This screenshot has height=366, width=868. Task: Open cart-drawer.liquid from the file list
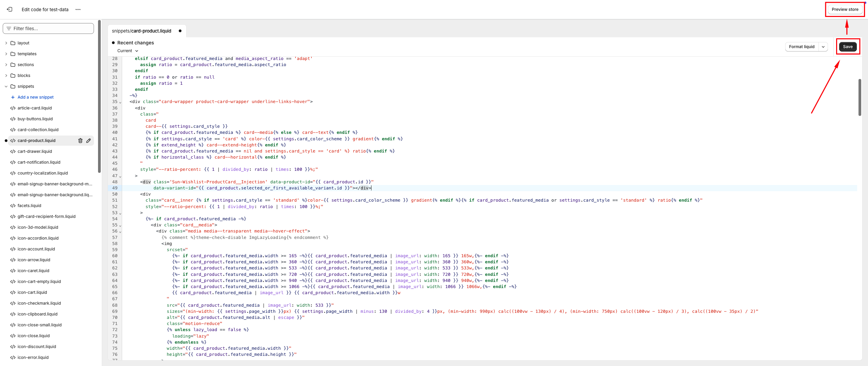pos(35,151)
